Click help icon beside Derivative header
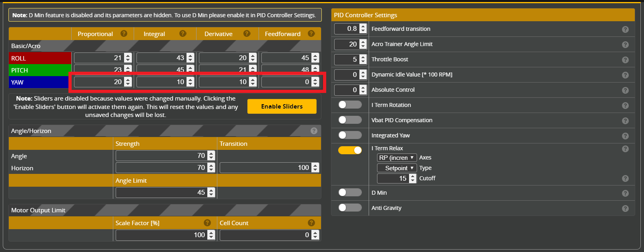The width and height of the screenshot is (644, 252). (247, 34)
